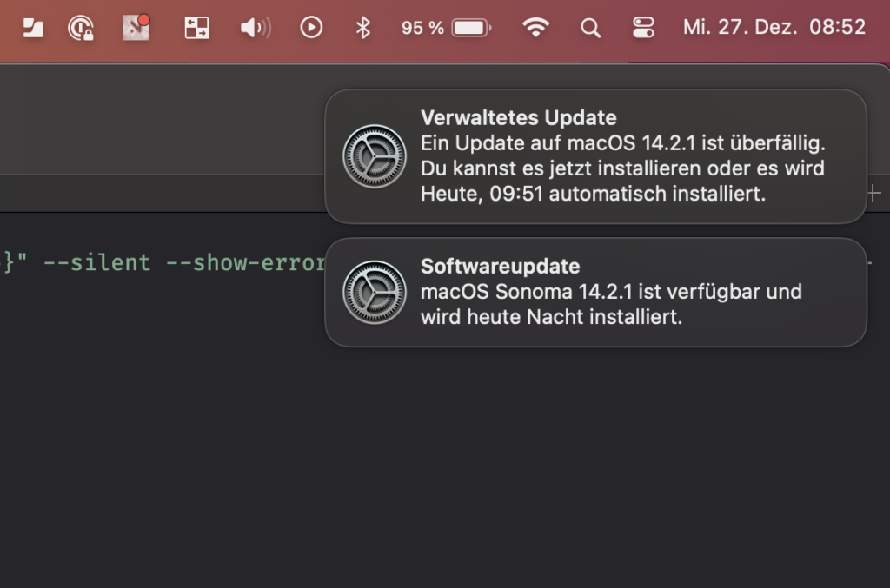Screen dimensions: 890x588
Task: Show battery details at 95 %
Action: pos(446,27)
